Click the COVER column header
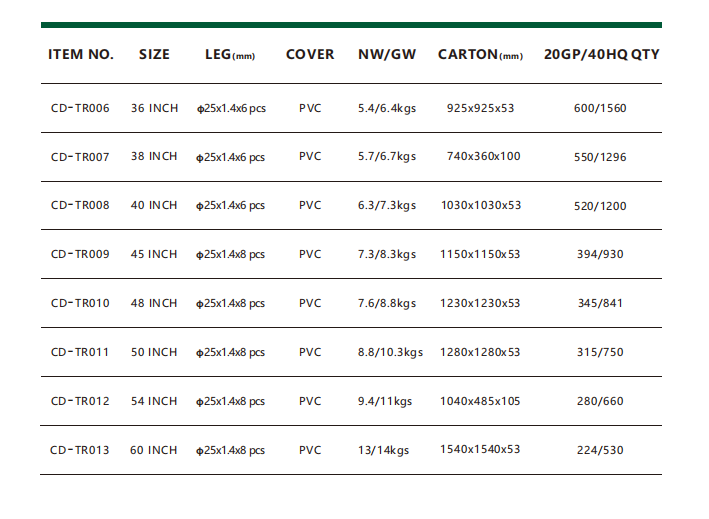This screenshot has height=519, width=709. (x=310, y=54)
